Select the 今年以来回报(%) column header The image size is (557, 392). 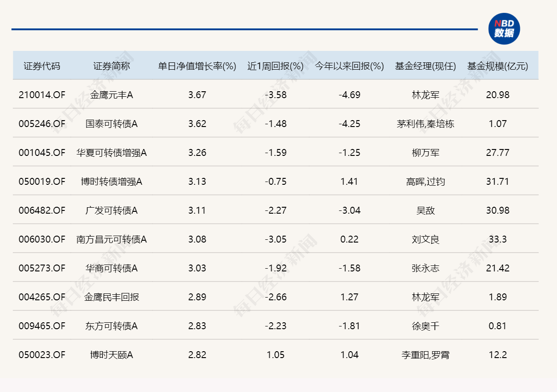349,66
